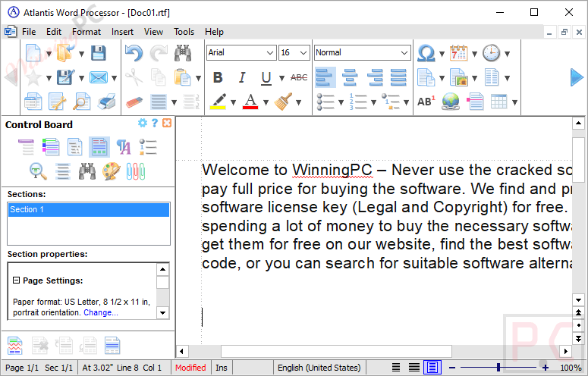Open Find with binoculars toolbar icon
The image size is (588, 376).
pyautogui.click(x=183, y=53)
